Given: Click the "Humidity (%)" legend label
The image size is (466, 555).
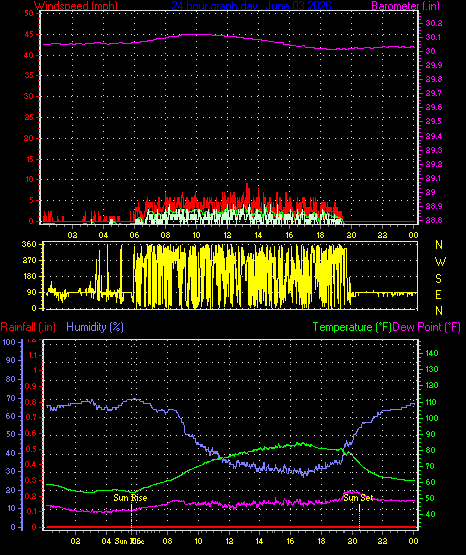Looking at the screenshot, I should tap(95, 327).
